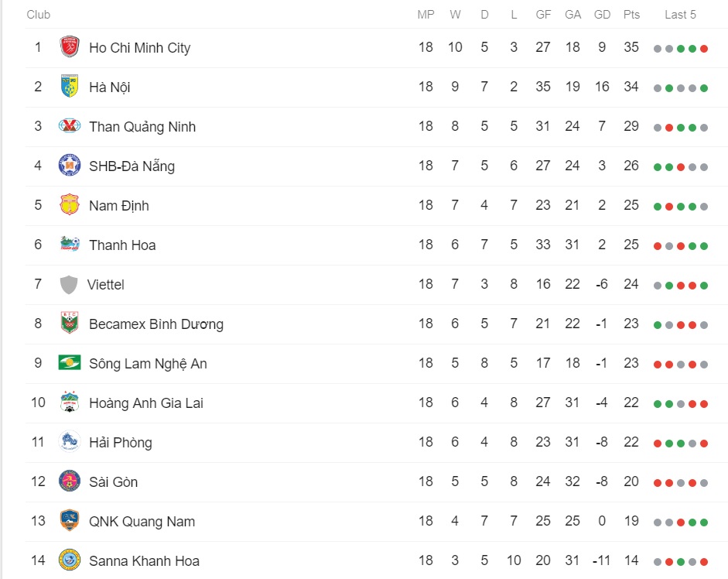Viewport: 728px width, 579px height.
Task: Click the Hoàng Anh Gia Lai crest
Action: [69, 403]
